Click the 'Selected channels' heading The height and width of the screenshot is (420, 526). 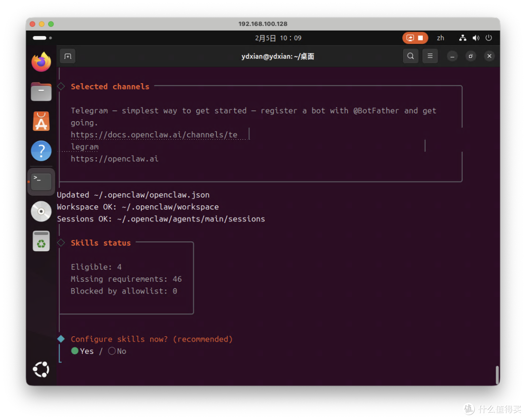110,87
